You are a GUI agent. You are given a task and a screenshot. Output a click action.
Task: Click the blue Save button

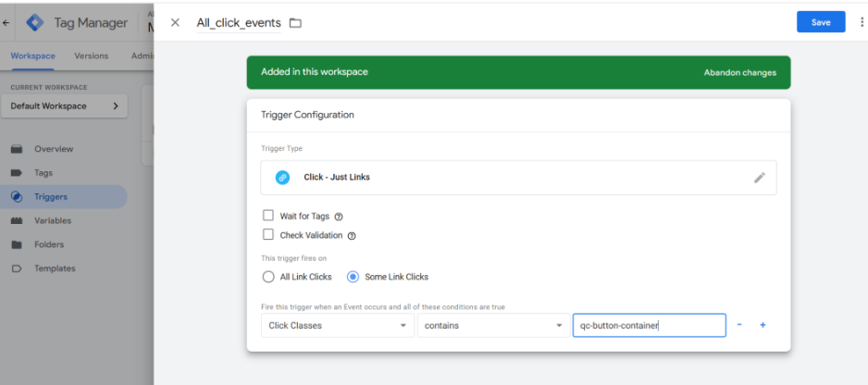820,22
